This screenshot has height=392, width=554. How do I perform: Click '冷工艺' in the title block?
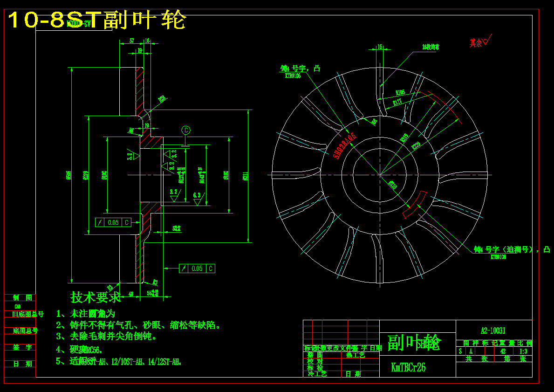[317, 374]
